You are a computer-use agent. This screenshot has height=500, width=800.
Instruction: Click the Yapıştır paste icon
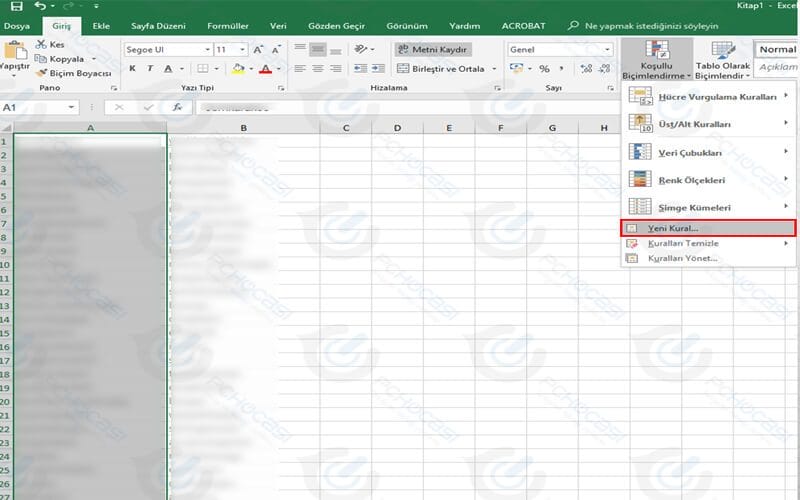pos(14,55)
